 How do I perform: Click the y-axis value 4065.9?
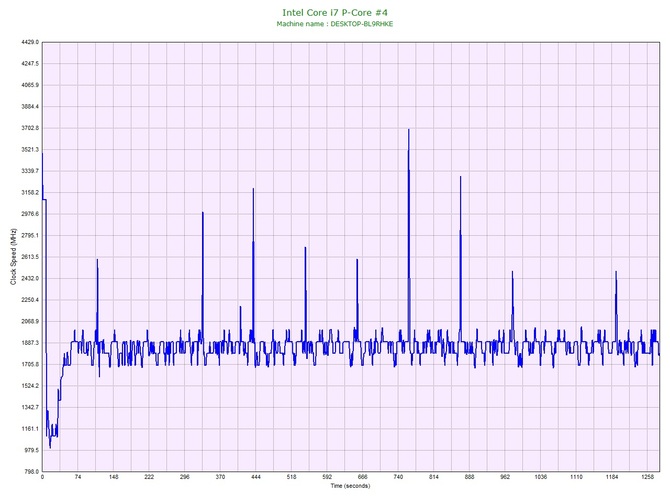click(30, 85)
